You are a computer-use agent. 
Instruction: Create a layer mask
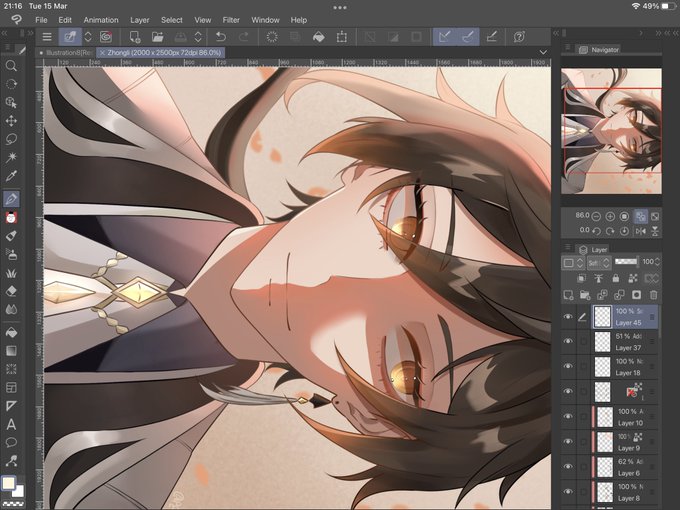point(636,295)
